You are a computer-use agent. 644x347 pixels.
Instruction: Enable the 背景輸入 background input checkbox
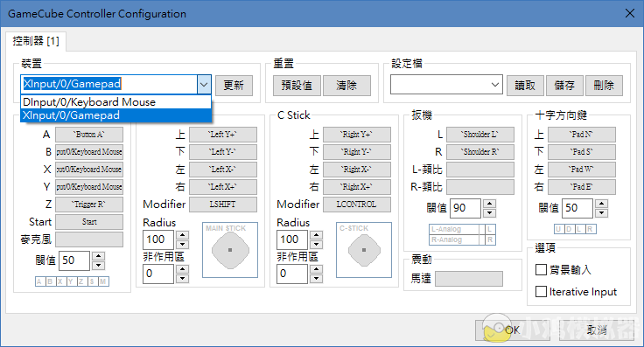point(541,269)
